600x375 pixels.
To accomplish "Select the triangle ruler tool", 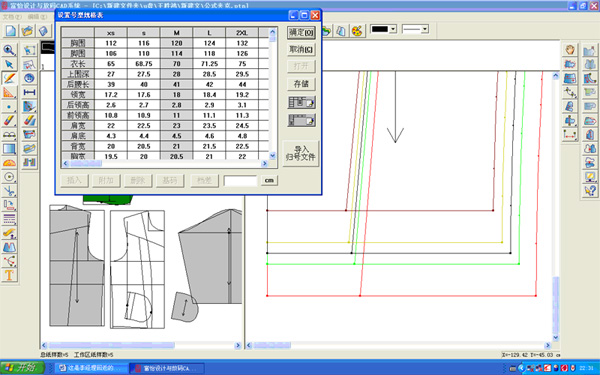I will click(x=9, y=92).
